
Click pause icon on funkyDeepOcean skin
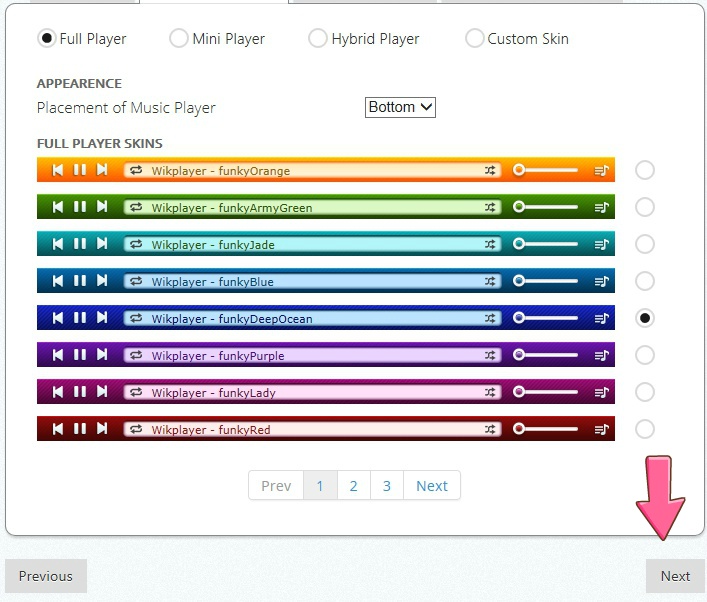coord(80,318)
